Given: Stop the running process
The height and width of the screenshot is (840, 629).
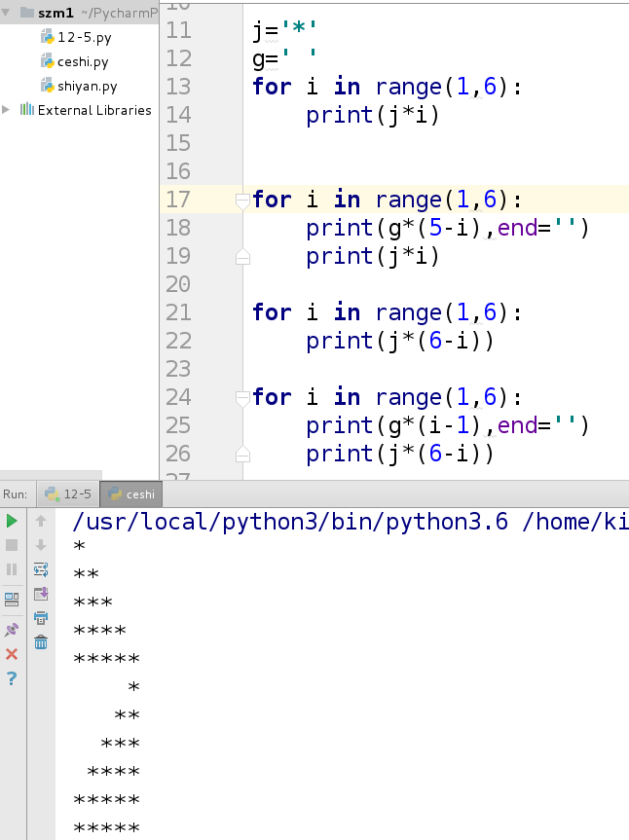Looking at the screenshot, I should click(x=12, y=545).
